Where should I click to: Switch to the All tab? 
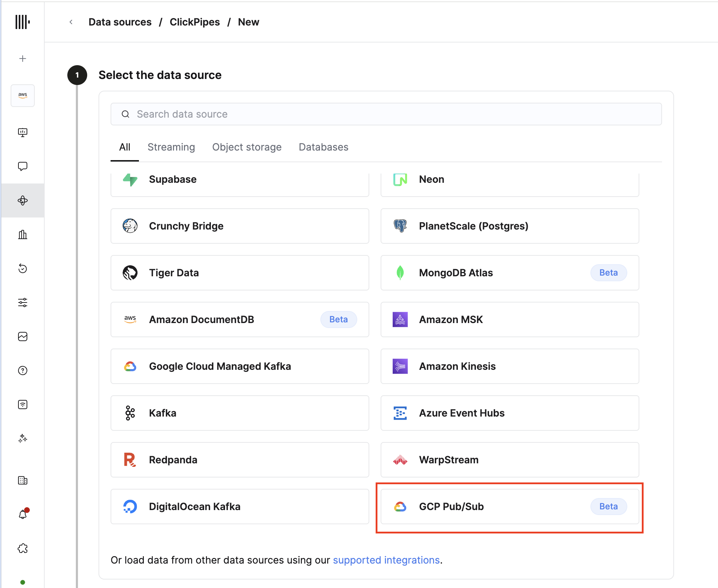125,147
